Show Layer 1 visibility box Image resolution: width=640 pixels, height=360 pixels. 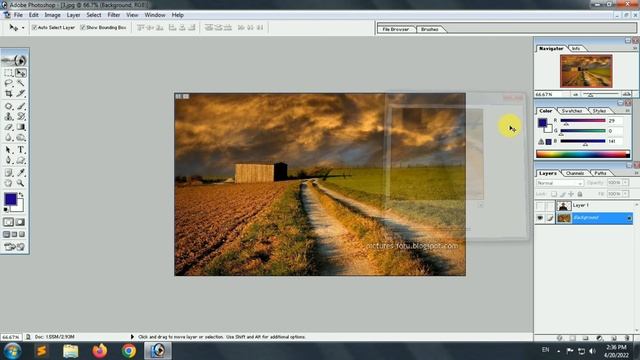point(540,206)
